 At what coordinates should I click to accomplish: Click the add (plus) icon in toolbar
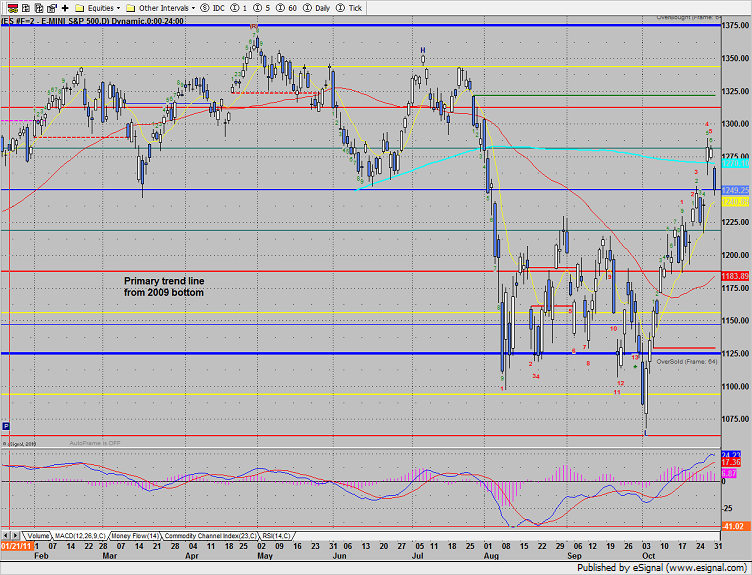pyautogui.click(x=65, y=8)
